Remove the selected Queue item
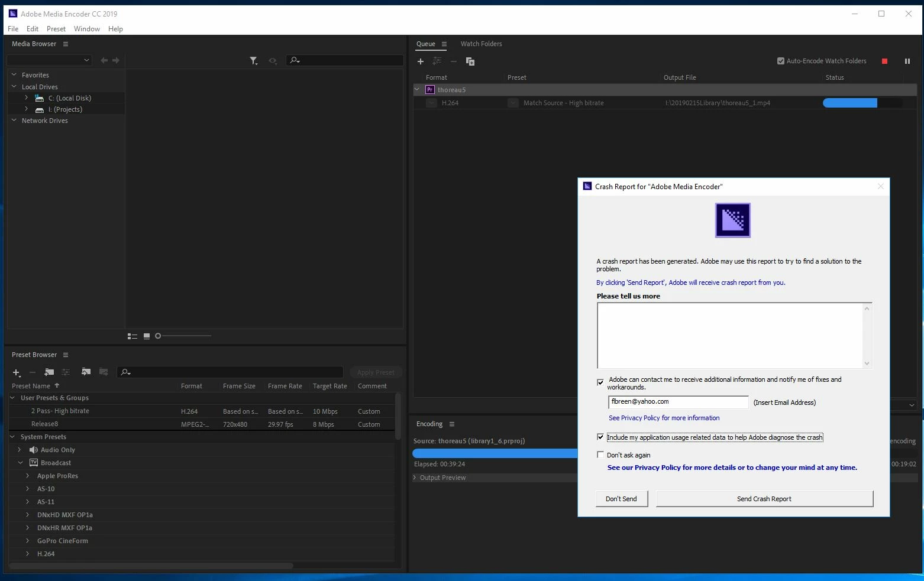This screenshot has height=581, width=924. [454, 61]
